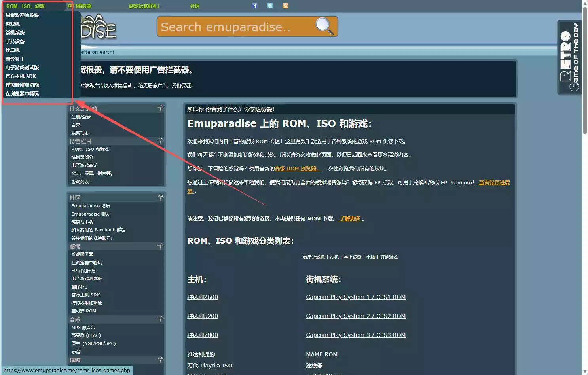Click the magnifying glass search icon
This screenshot has width=588, height=375.
[324, 26]
